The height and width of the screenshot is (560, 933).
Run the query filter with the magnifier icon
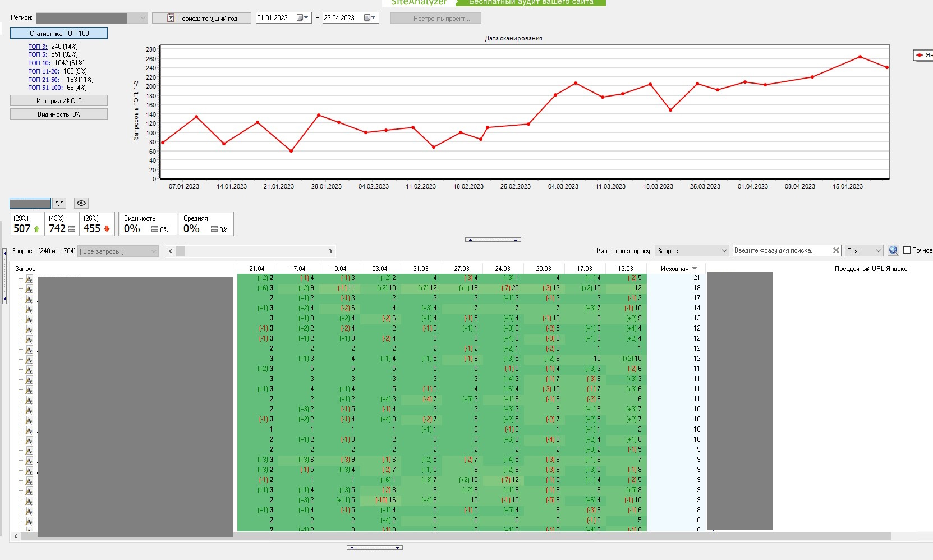[x=893, y=250]
